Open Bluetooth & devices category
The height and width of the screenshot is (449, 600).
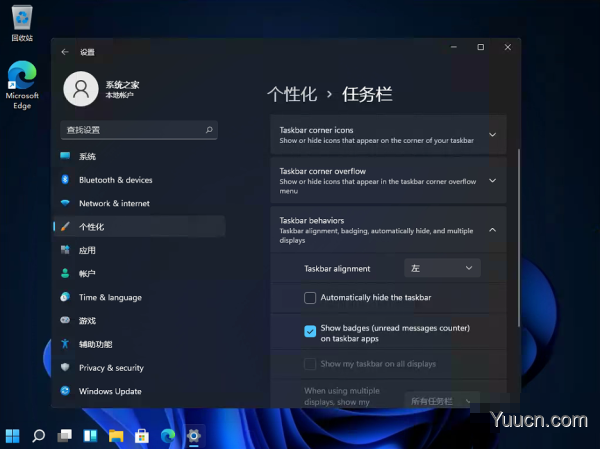139,180
